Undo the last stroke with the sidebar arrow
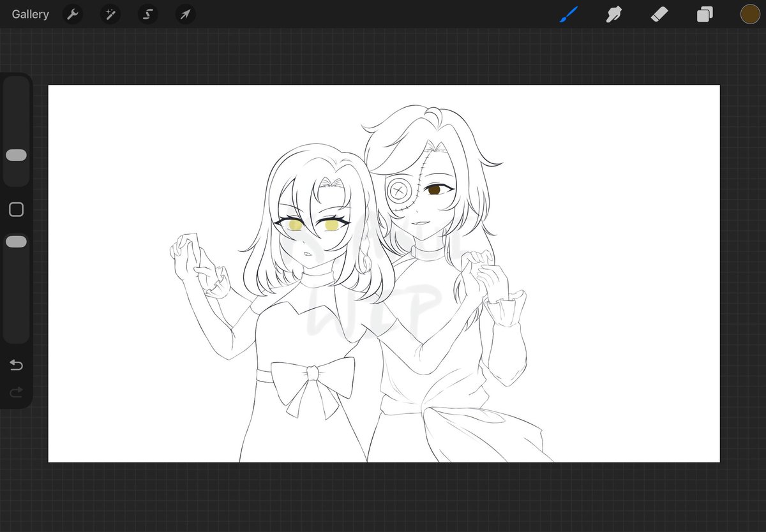Screen dimensions: 766x532 click(16, 366)
